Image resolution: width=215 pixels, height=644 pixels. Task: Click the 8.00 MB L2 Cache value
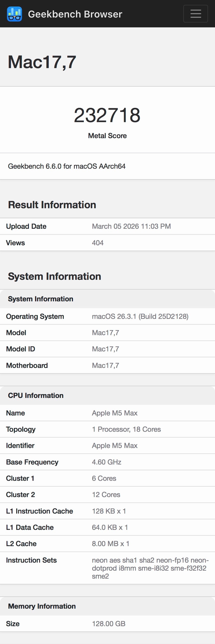click(110, 544)
